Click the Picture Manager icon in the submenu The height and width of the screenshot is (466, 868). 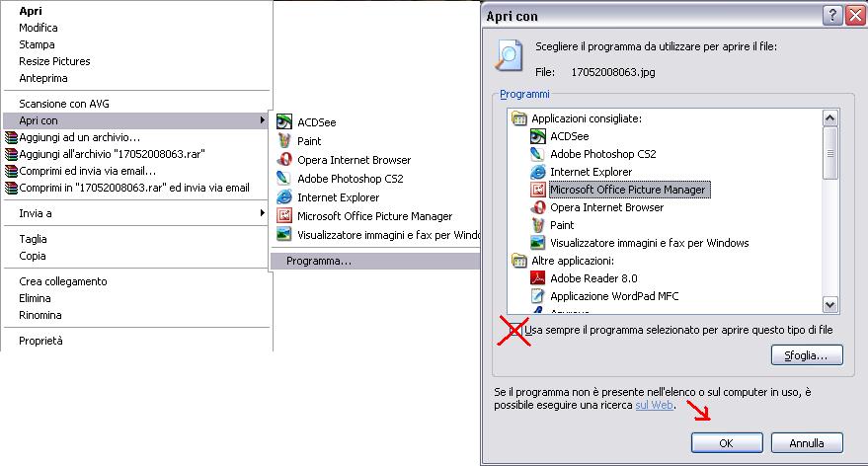pos(284,216)
